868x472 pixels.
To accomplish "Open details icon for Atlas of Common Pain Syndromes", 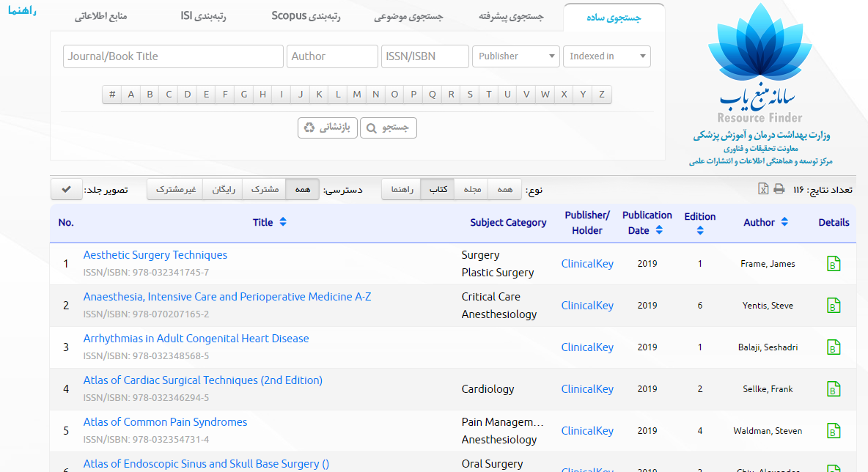I will pyautogui.click(x=833, y=431).
